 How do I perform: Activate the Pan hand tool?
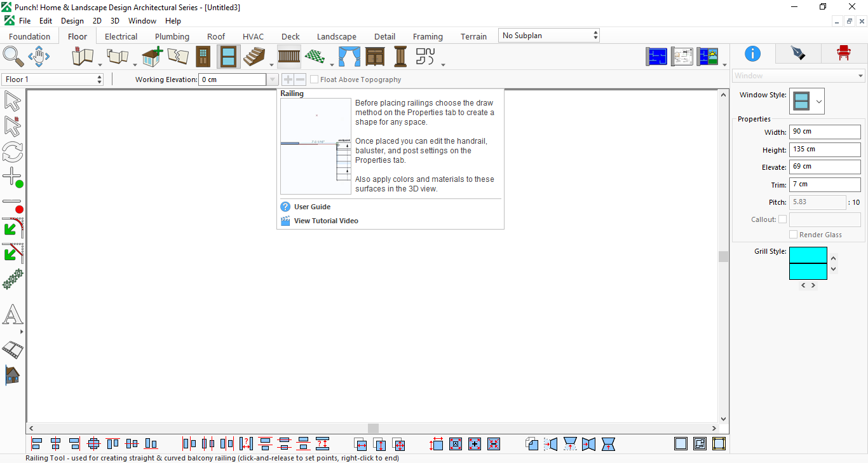(39, 57)
